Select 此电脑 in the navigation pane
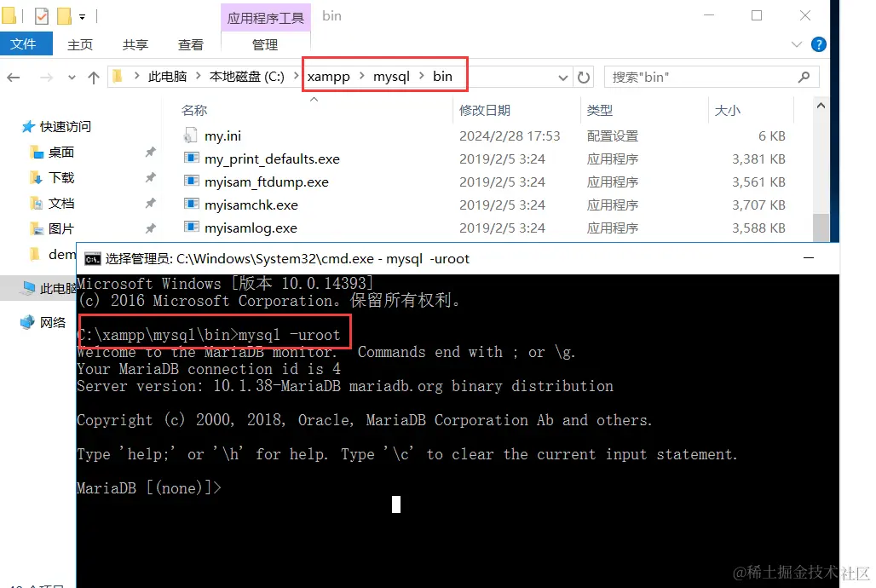876x588 pixels. [x=57, y=288]
